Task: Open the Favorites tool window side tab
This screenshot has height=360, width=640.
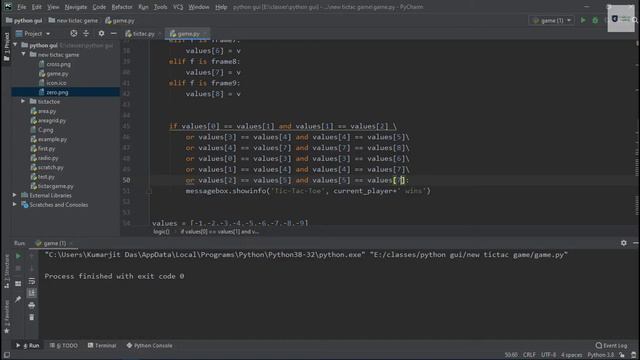Action: [x=7, y=316]
